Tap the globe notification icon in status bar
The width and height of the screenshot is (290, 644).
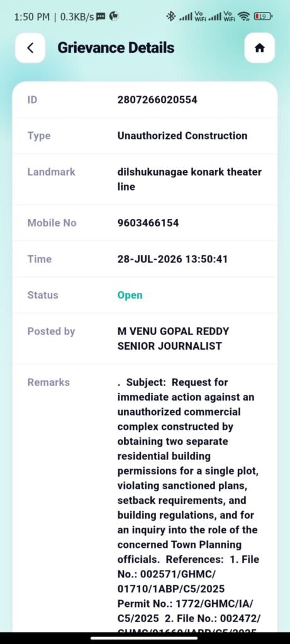[114, 16]
